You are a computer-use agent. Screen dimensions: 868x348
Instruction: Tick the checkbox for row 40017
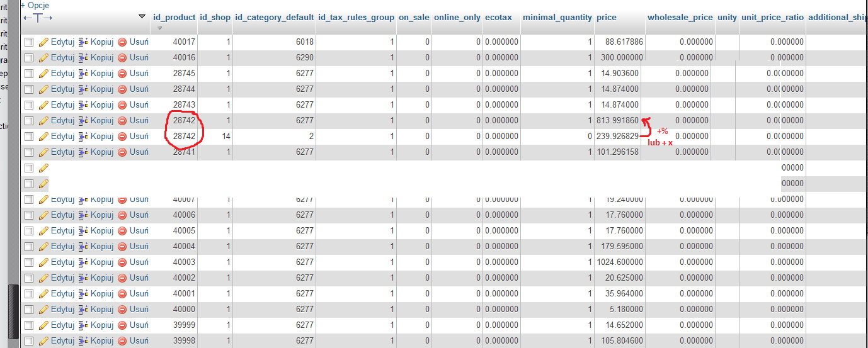[x=29, y=42]
